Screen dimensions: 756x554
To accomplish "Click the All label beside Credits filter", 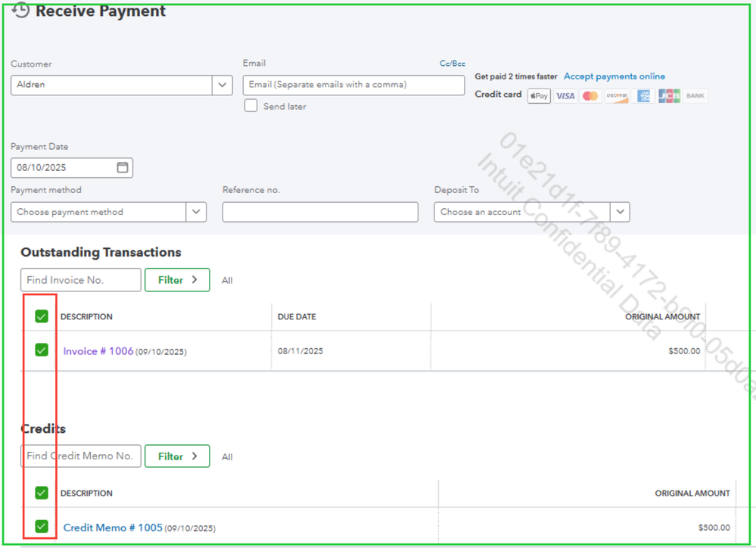I will click(x=227, y=457).
